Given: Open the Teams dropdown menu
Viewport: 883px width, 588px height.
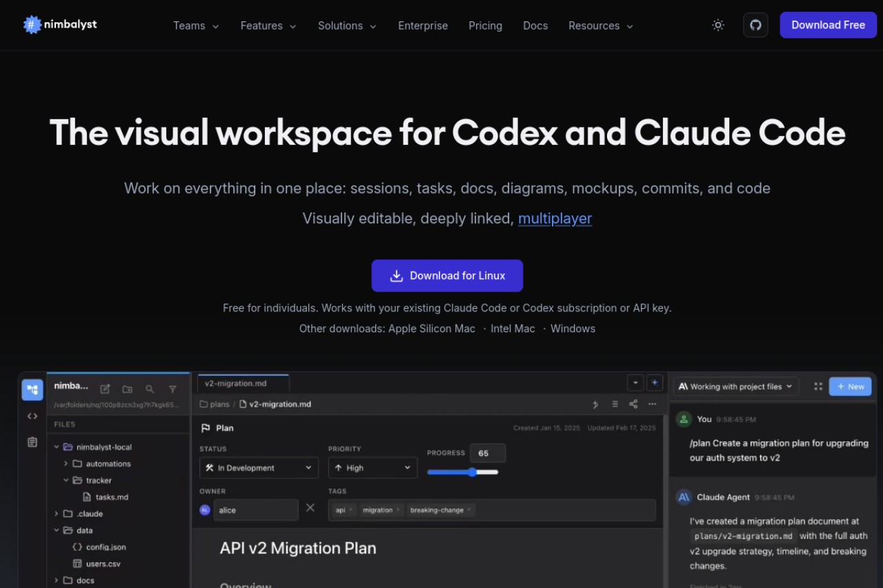Looking at the screenshot, I should coord(196,26).
